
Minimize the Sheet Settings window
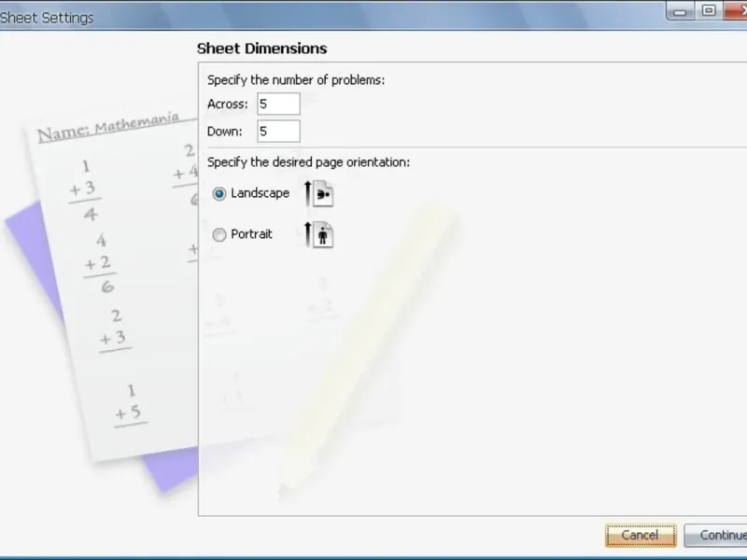[x=680, y=10]
